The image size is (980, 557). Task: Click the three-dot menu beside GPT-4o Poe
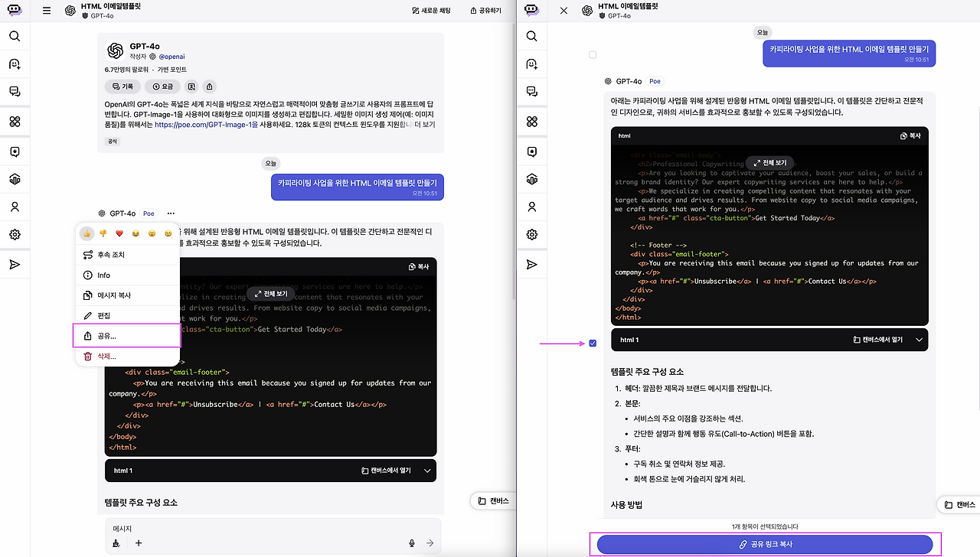click(x=171, y=213)
